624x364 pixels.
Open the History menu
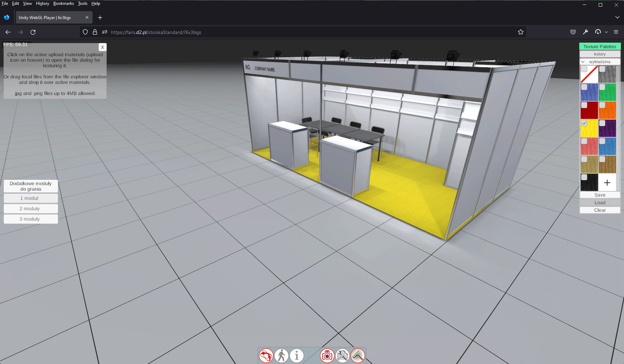point(42,3)
